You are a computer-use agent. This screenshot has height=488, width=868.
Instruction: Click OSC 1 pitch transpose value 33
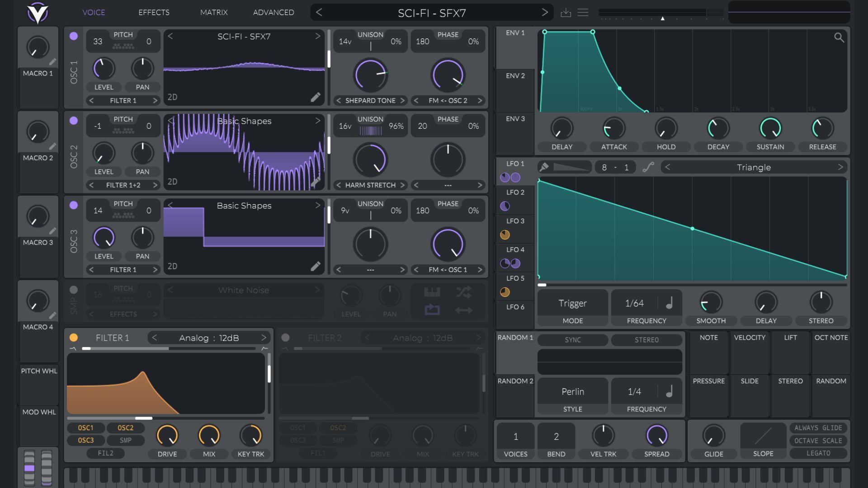98,41
